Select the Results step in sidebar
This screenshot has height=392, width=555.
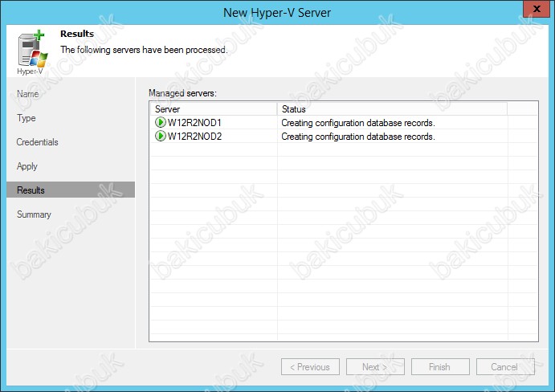(x=71, y=190)
